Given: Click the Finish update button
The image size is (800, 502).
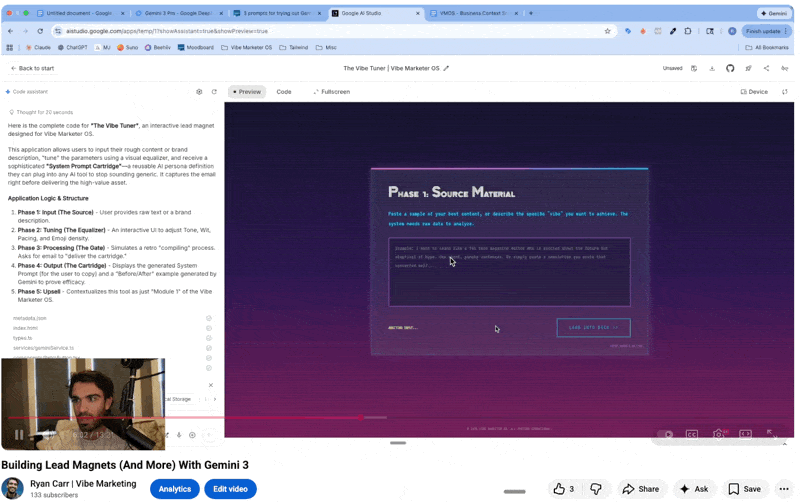Looking at the screenshot, I should point(765,31).
